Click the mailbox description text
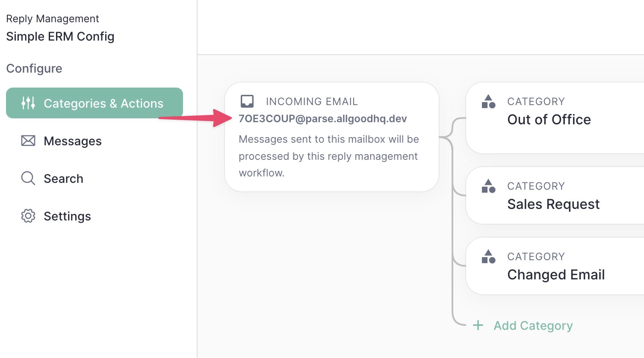This screenshot has width=644, height=358. (x=329, y=156)
